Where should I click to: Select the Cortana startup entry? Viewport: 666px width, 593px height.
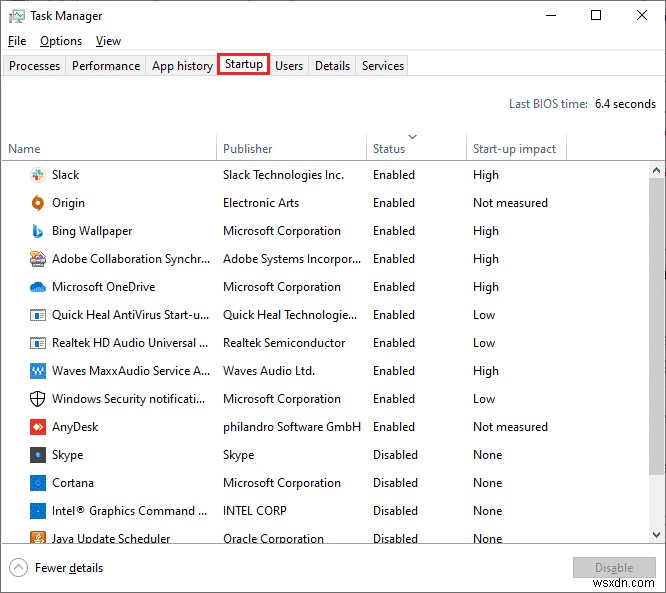[73, 483]
